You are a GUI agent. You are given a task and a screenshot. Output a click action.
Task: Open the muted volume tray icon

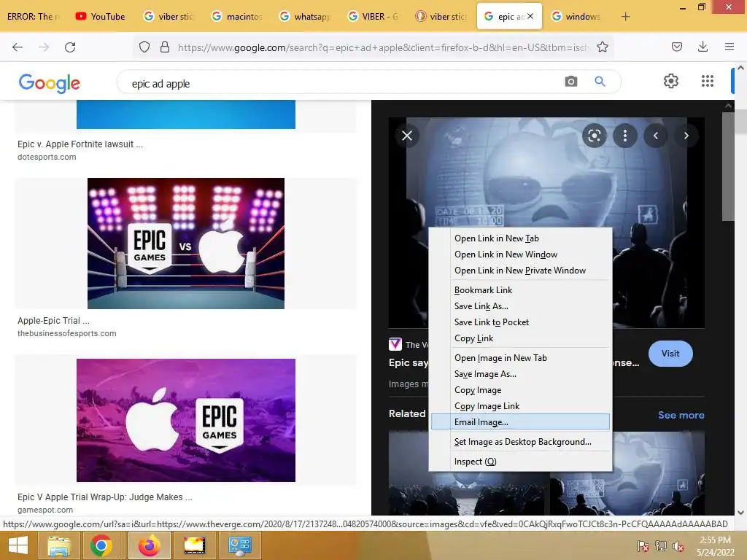click(x=678, y=546)
